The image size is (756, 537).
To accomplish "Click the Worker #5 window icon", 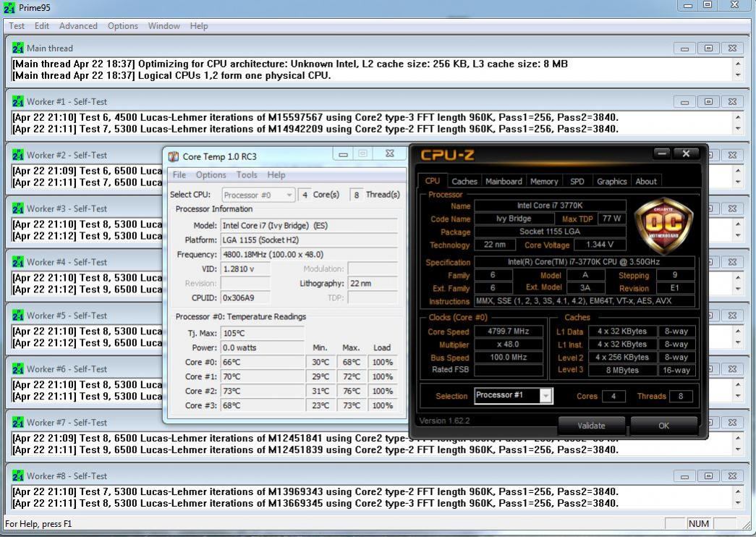I will 18,316.
